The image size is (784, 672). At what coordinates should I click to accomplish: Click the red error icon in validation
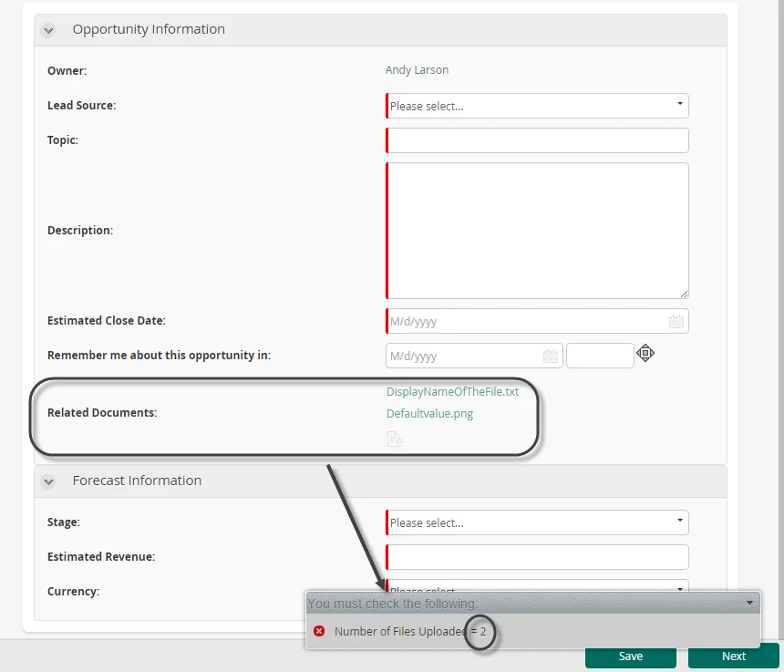[x=319, y=631]
